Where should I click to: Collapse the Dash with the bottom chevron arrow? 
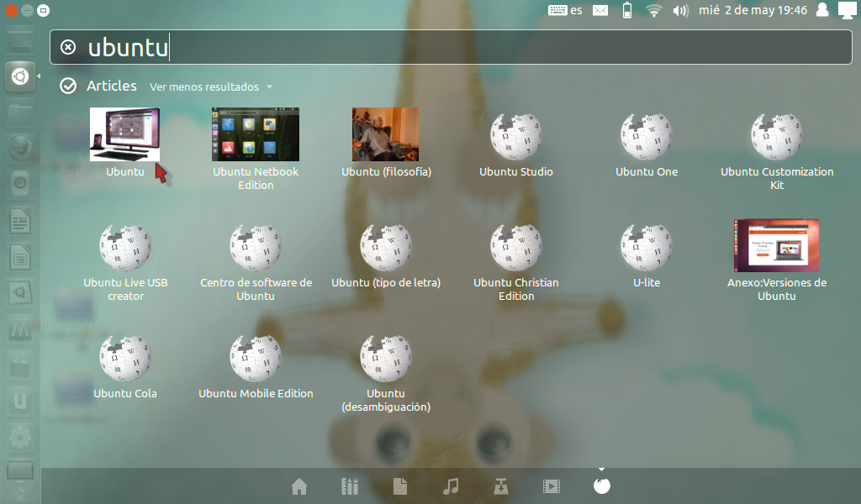tap(600, 470)
